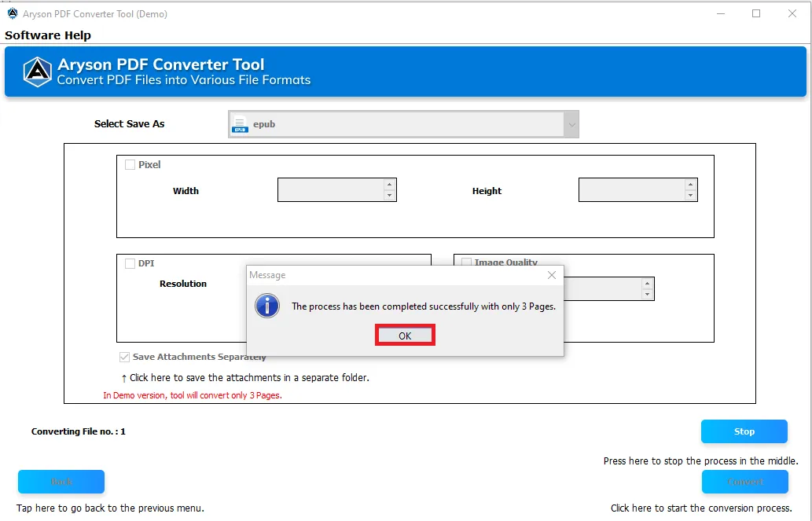Viewport: 812px width, 521px height.
Task: Click the completed successfully message text
Action: (424, 306)
